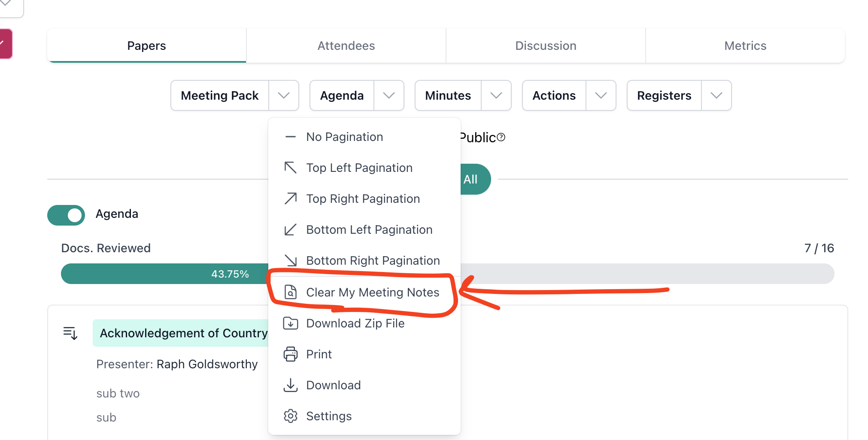Click the All button
868x440 pixels.
(x=471, y=179)
